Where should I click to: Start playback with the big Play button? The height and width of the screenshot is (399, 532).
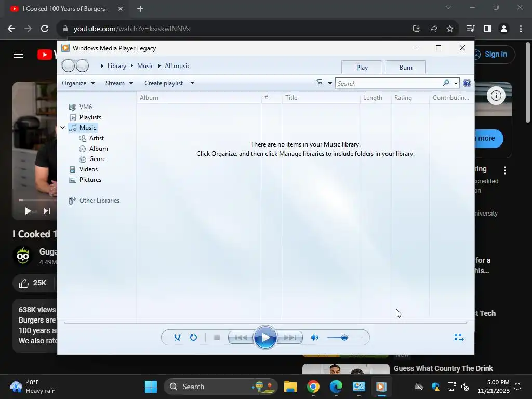[265, 337]
